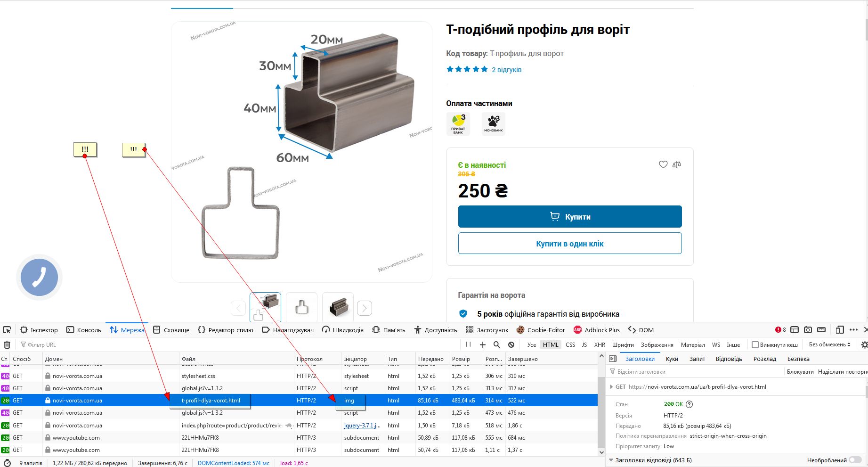This screenshot has height=467, width=868.
Task: Sort requests by 'Завершено' column
Action: point(551,359)
